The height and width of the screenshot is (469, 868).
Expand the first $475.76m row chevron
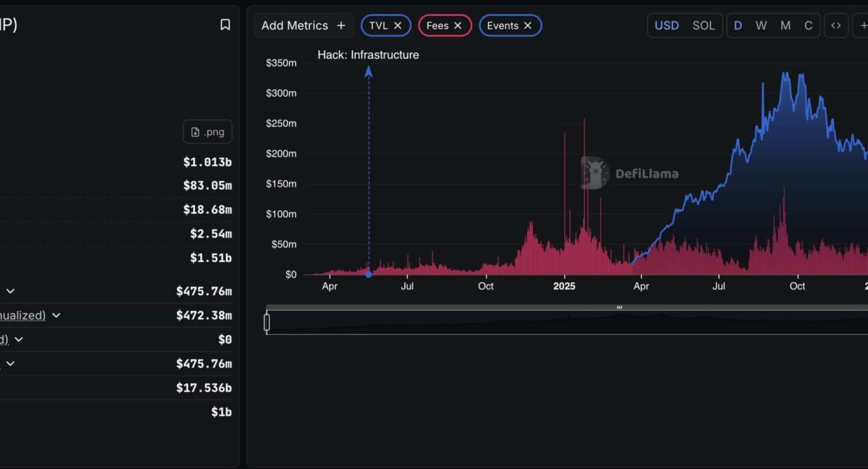(11, 291)
